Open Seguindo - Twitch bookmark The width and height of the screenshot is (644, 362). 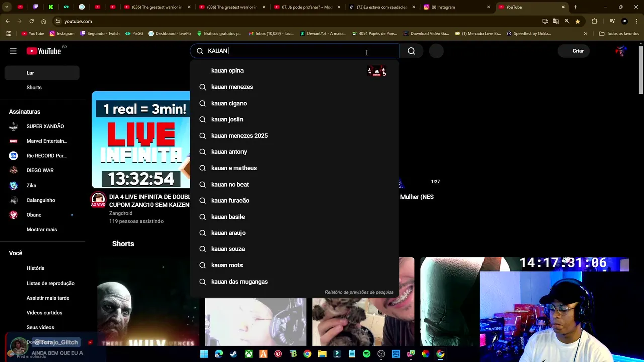100,34
